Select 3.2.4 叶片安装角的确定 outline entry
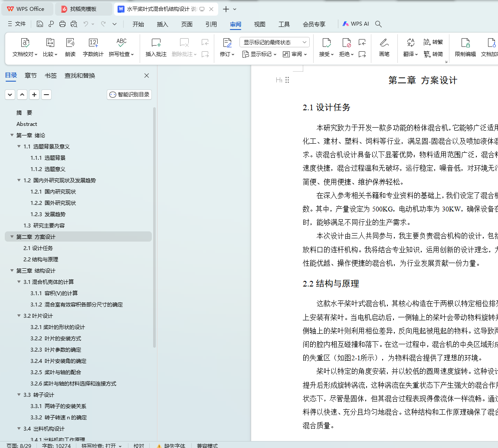Viewport: 498px width, 448px height. click(x=59, y=361)
